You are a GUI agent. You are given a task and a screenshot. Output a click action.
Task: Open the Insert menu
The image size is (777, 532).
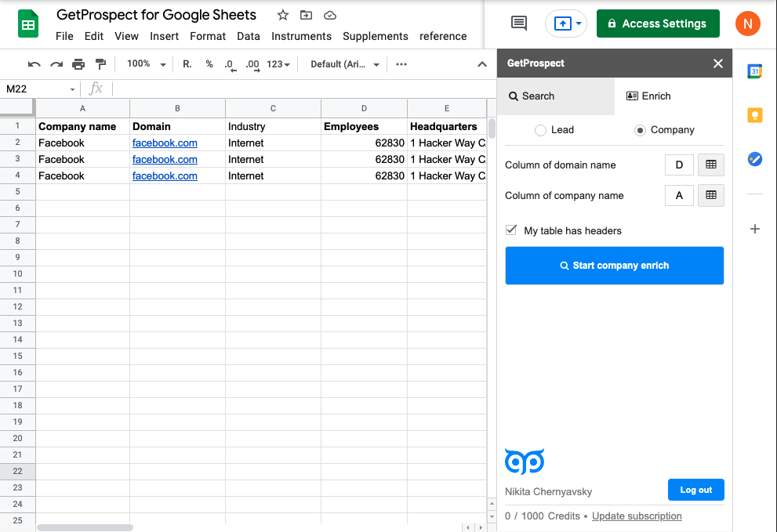[x=165, y=36]
